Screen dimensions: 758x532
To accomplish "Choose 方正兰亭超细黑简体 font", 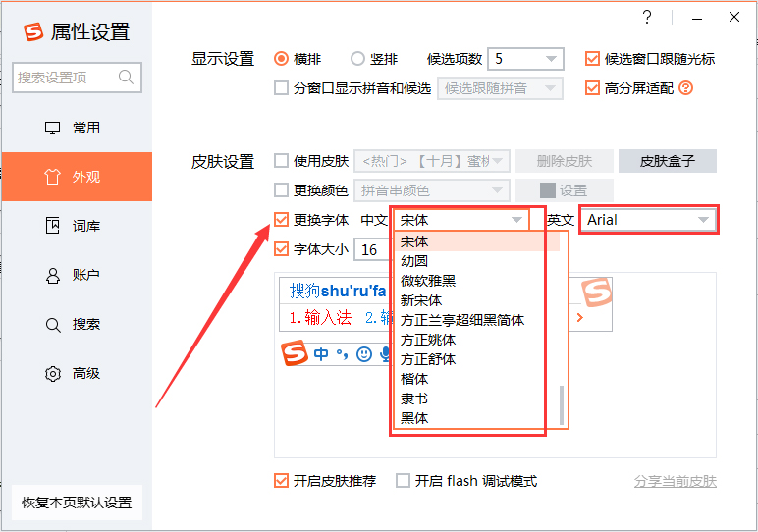I will point(477,320).
